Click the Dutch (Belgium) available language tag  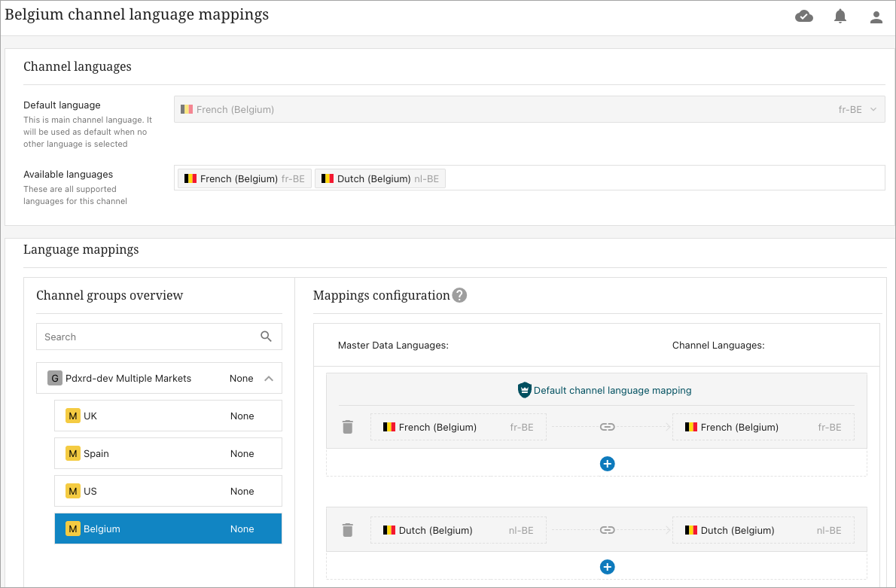380,179
